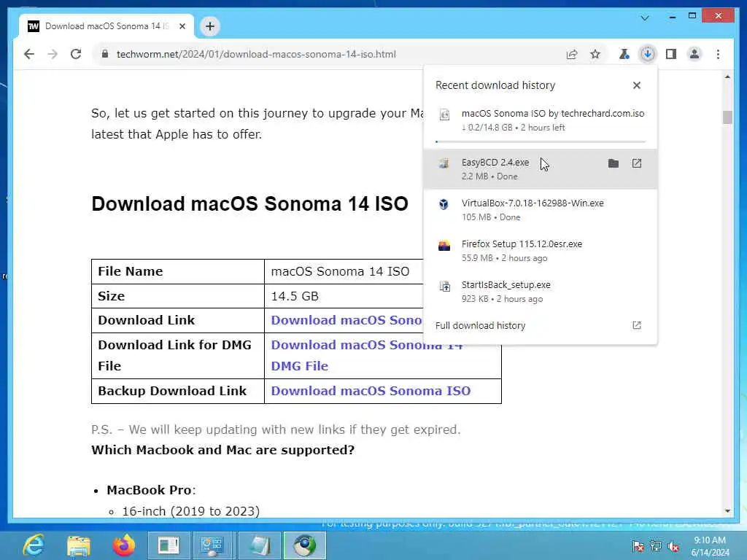Open the side panel icon
The height and width of the screenshot is (560, 747).
[671, 54]
